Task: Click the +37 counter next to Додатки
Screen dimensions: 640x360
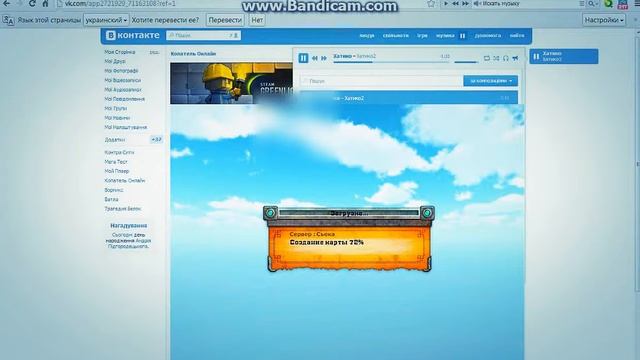Action: tap(156, 140)
